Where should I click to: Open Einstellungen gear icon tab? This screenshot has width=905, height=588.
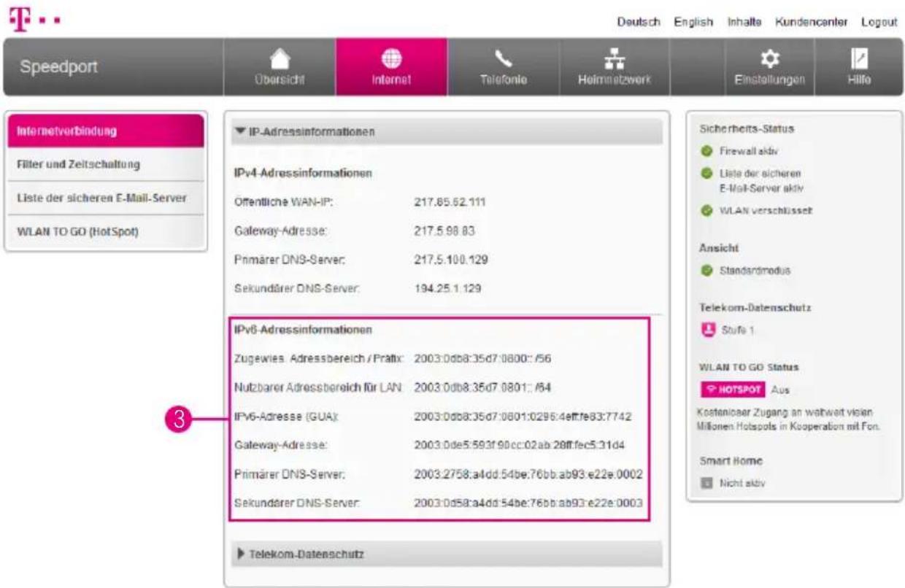click(769, 67)
